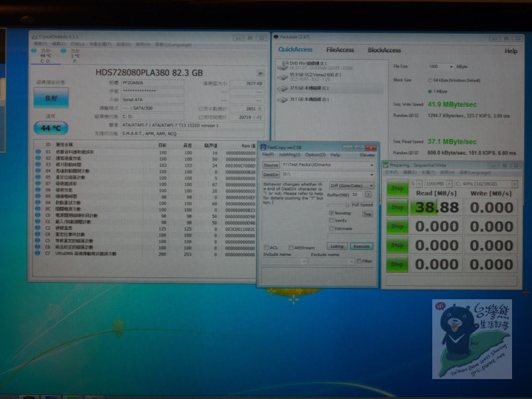This screenshot has height=399, width=532.
Task: Click the Elevate item in FastCopy
Action: pyautogui.click(x=367, y=155)
